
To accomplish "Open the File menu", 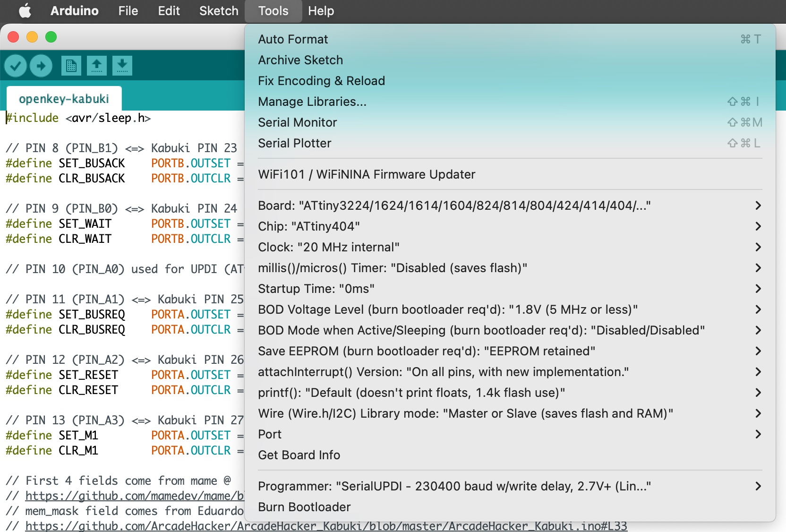I will point(128,11).
